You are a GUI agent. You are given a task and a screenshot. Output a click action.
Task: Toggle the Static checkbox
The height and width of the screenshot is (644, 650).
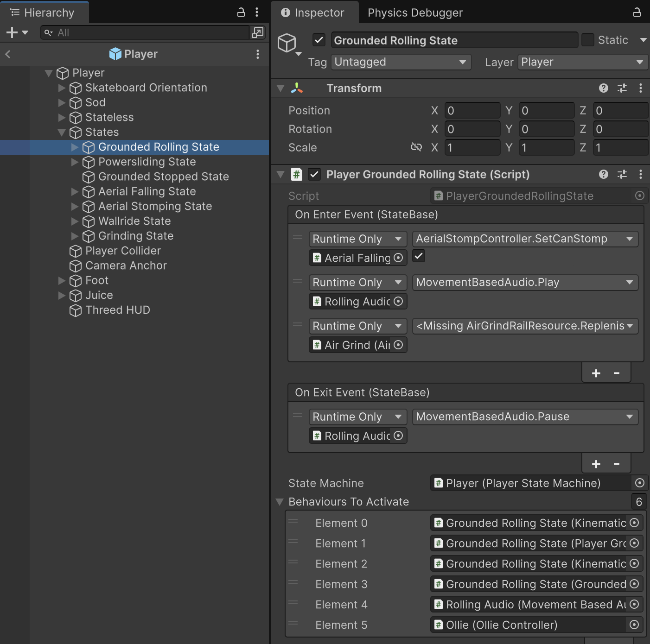click(x=587, y=40)
